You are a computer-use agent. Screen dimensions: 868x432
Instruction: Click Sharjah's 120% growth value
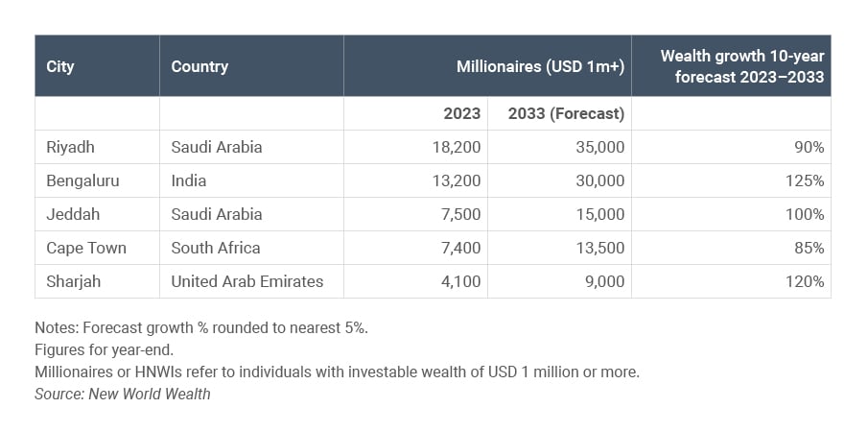coord(804,281)
